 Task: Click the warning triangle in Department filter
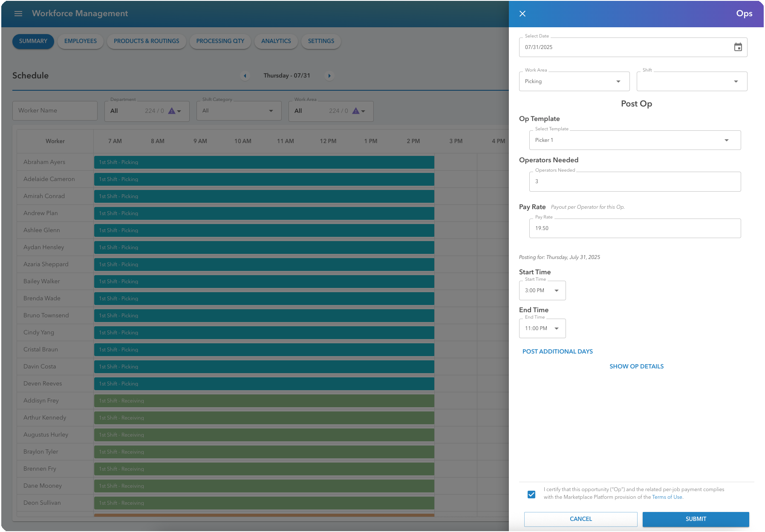[x=172, y=111]
